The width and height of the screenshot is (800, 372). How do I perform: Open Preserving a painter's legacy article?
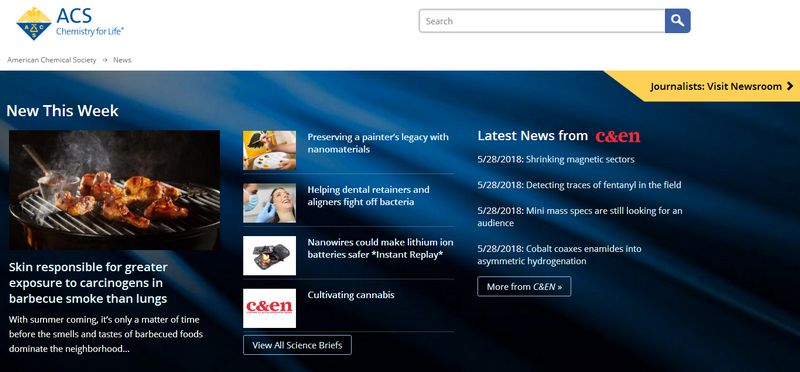[x=378, y=143]
